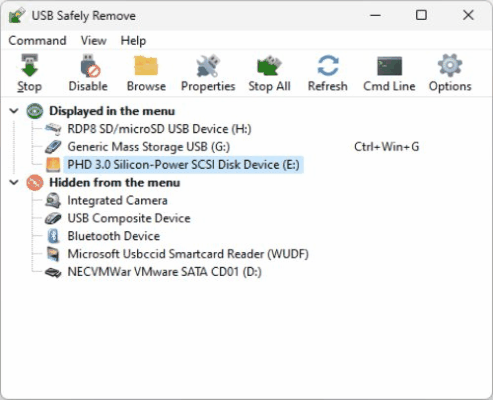Viewport: 493px width, 400px height.
Task: Select Integrated Camera entry
Action: click(117, 200)
